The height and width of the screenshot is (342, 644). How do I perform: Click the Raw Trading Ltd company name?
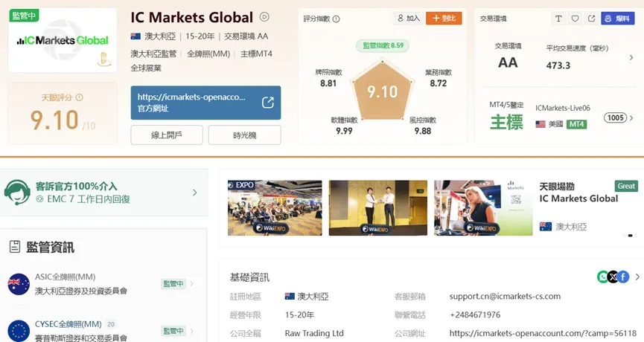[314, 333]
